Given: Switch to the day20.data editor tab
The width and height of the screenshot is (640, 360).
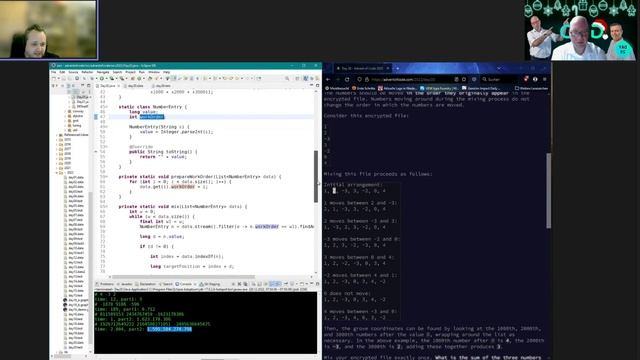Looking at the screenshot, I should (136, 86).
